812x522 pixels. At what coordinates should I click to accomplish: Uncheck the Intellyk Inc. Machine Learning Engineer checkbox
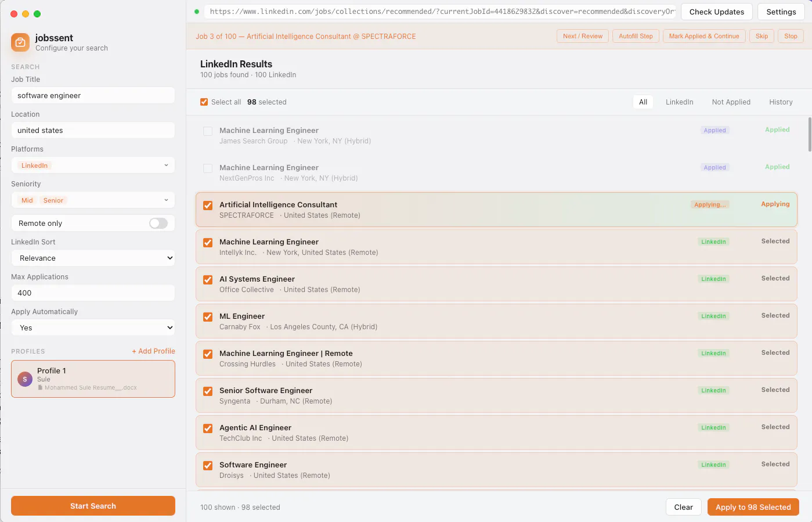pos(208,243)
